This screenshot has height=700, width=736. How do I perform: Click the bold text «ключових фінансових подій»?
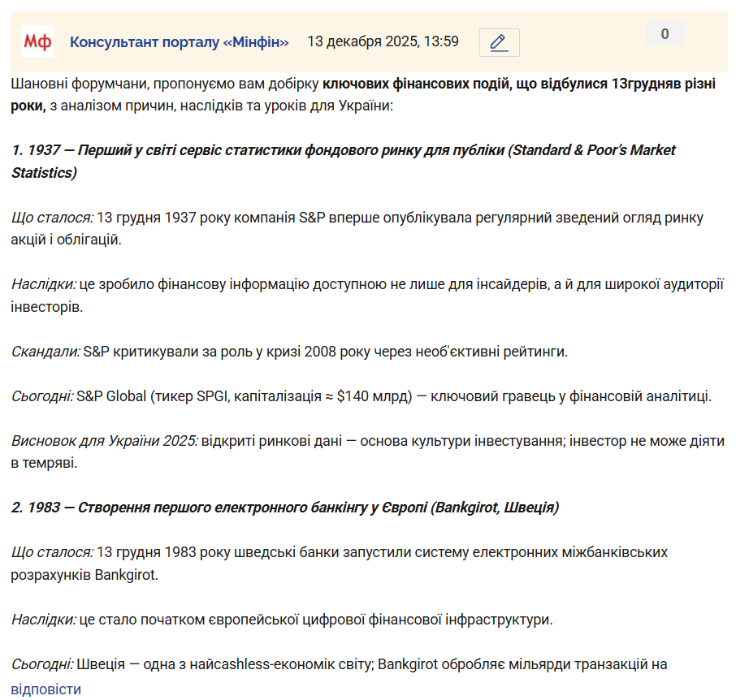click(x=416, y=84)
